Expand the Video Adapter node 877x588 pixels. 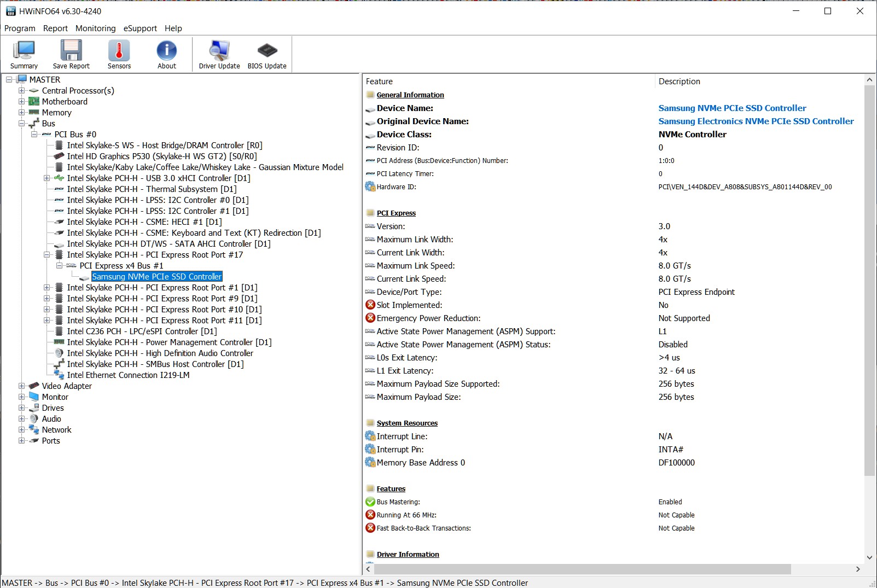pos(21,386)
